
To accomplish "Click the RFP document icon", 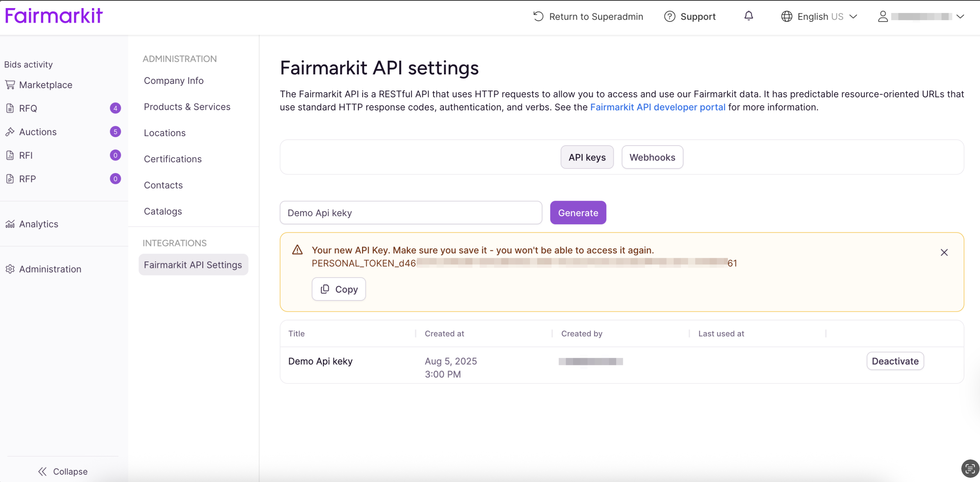I will coord(10,179).
